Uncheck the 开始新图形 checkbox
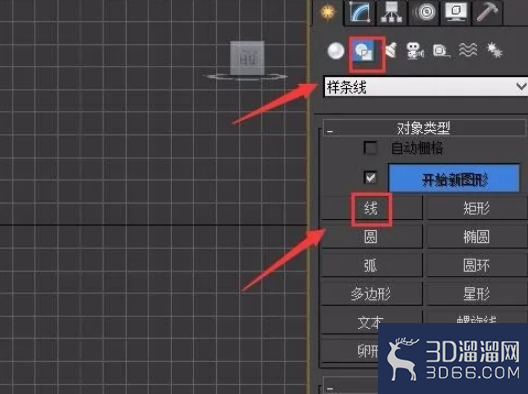This screenshot has height=394, width=528. (x=370, y=177)
